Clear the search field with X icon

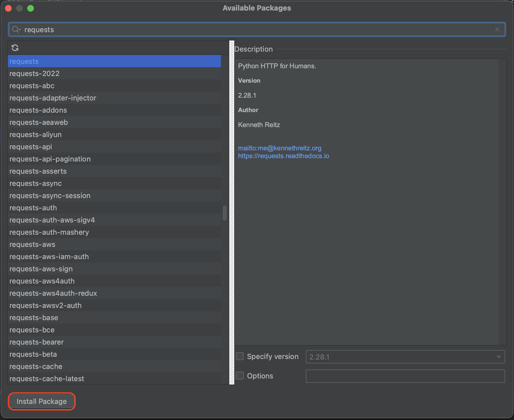point(497,29)
